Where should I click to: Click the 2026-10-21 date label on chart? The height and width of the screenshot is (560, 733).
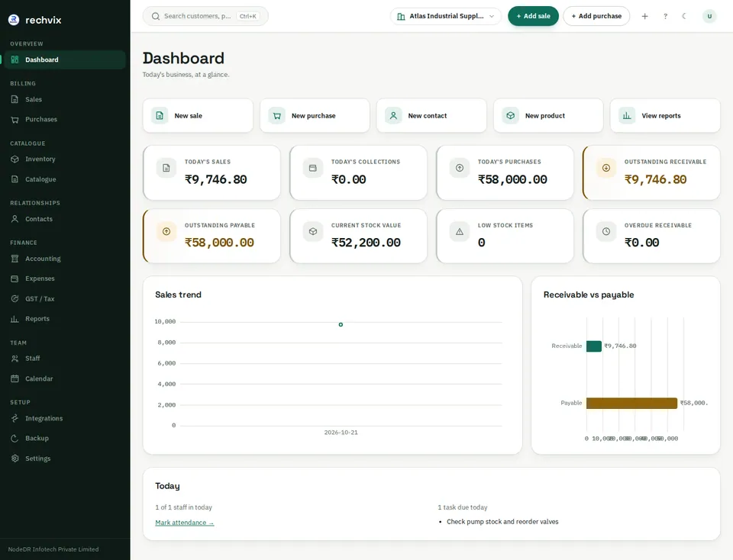tap(341, 433)
